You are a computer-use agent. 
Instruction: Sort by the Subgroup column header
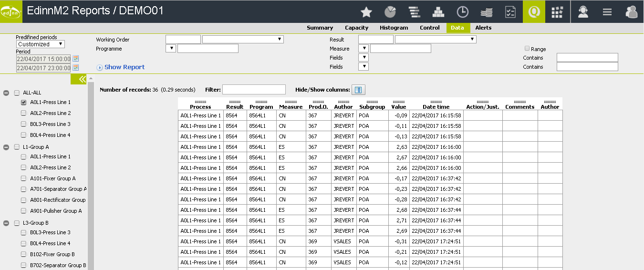[372, 107]
